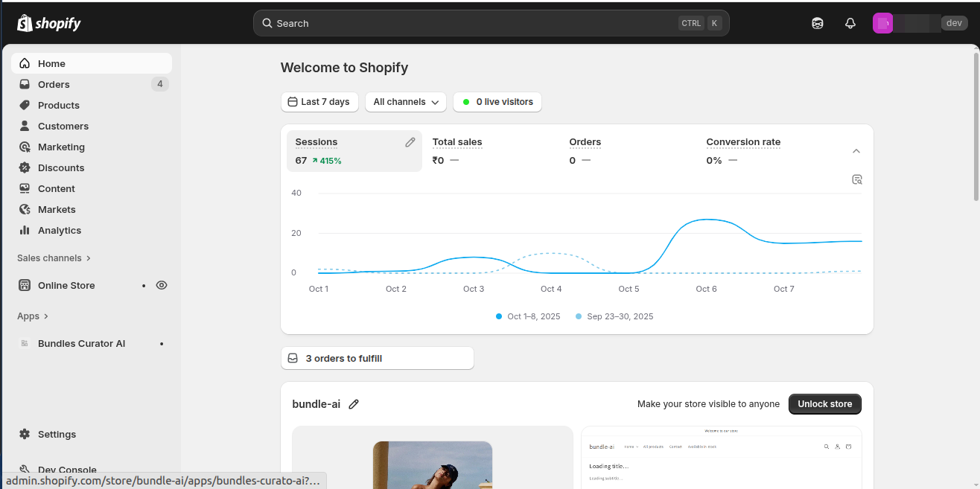
Task: Click the page vertical scrollbar
Action: point(976,127)
